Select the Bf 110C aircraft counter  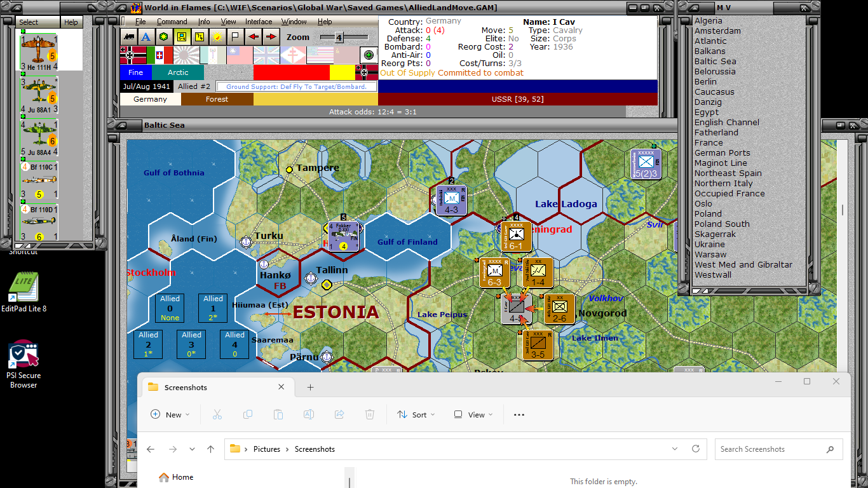pyautogui.click(x=39, y=180)
